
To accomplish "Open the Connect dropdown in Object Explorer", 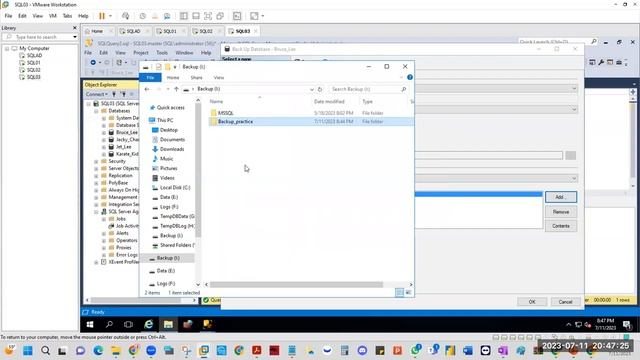I will coord(97,94).
